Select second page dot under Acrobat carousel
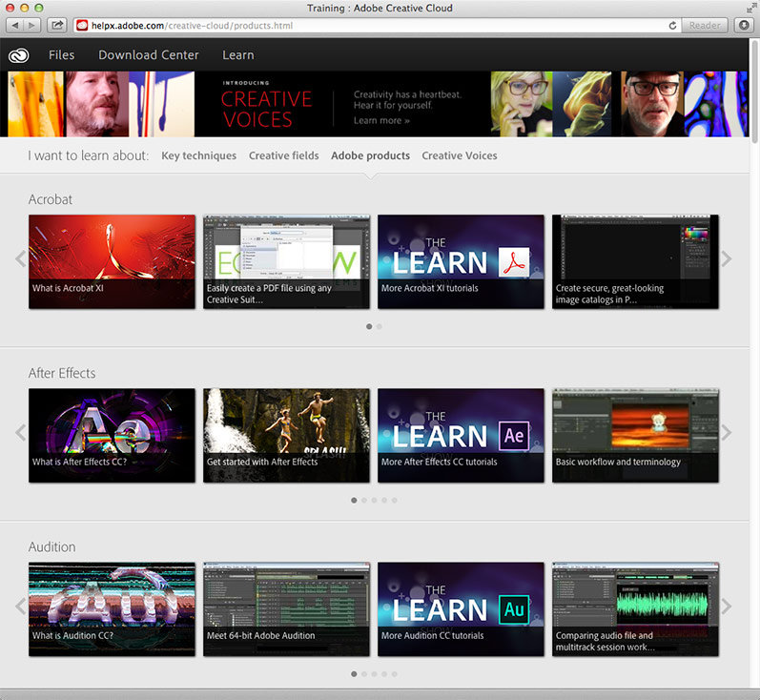760x700 pixels. (380, 327)
